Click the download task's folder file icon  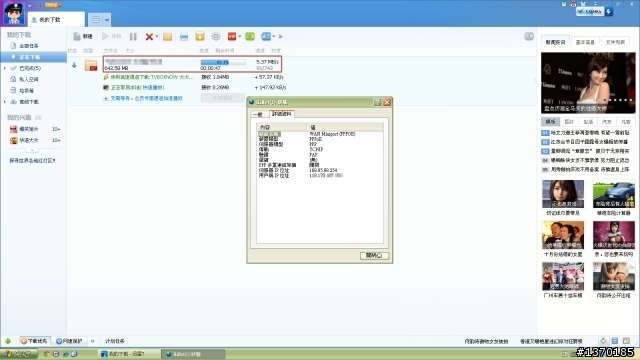[91, 65]
